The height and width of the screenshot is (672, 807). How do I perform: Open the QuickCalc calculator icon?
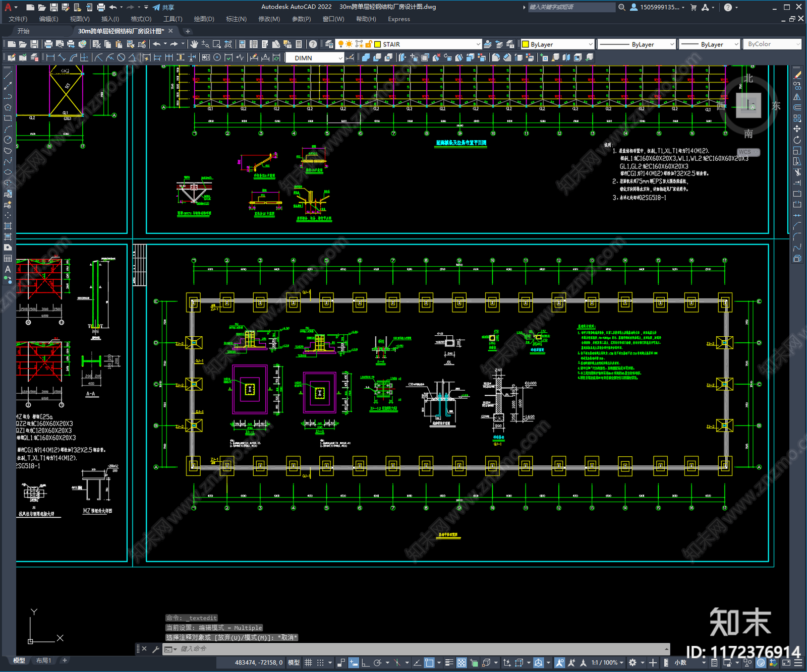click(x=299, y=44)
